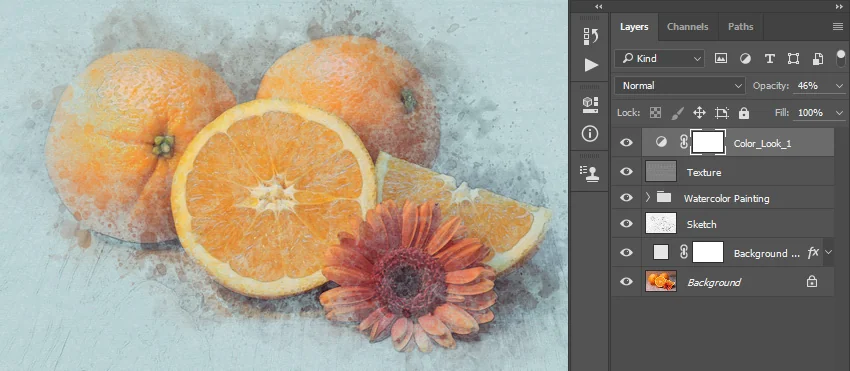Expand the Watercolor Painting group
This screenshot has height=371, width=850.
point(648,197)
